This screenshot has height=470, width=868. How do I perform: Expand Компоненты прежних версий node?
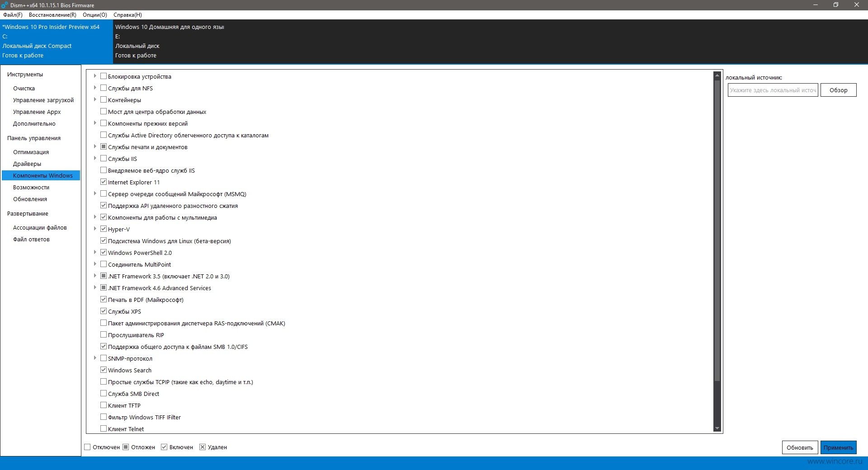[95, 123]
